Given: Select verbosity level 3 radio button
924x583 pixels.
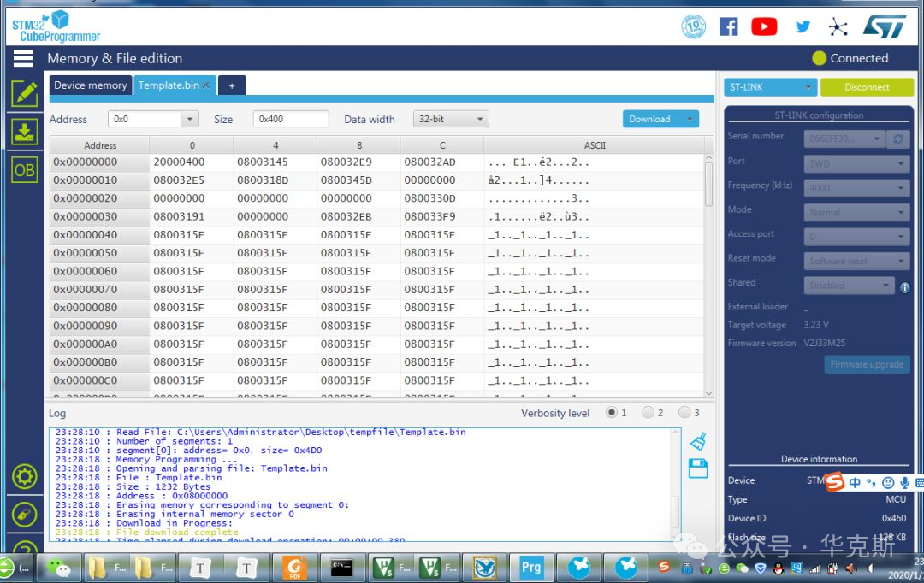Looking at the screenshot, I should [684, 413].
